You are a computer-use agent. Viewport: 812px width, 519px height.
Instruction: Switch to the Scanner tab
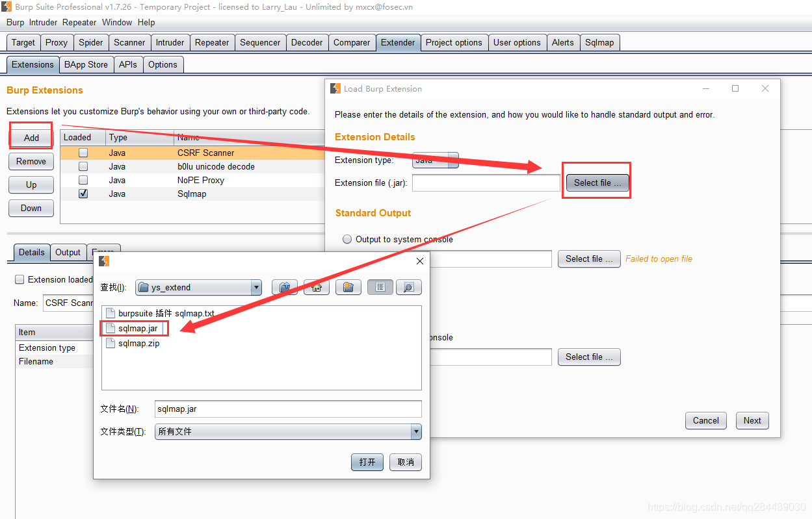(130, 42)
